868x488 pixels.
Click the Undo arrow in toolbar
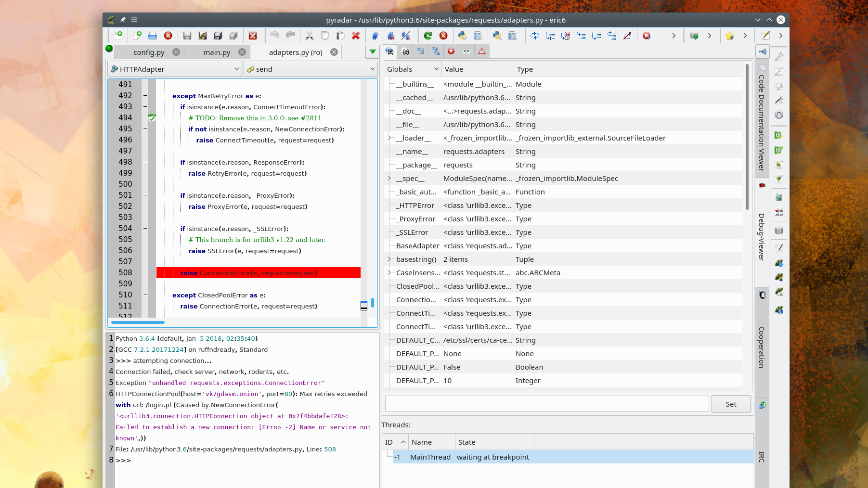[275, 36]
